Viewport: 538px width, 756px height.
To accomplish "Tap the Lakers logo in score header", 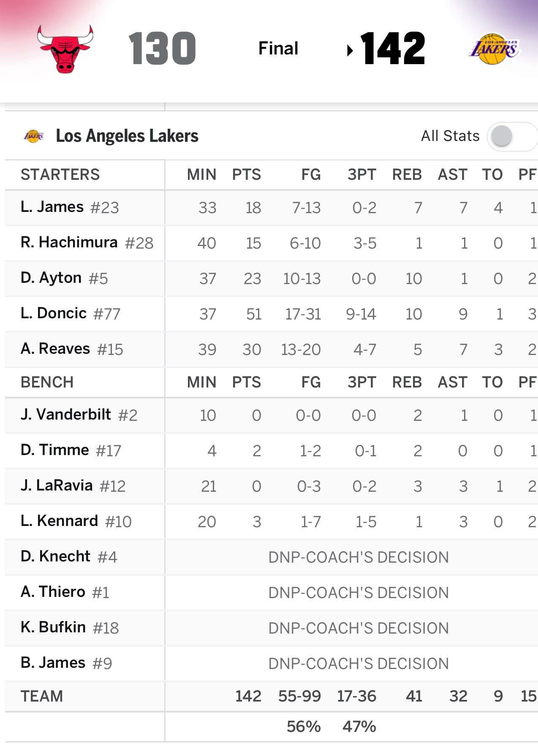I will click(494, 49).
